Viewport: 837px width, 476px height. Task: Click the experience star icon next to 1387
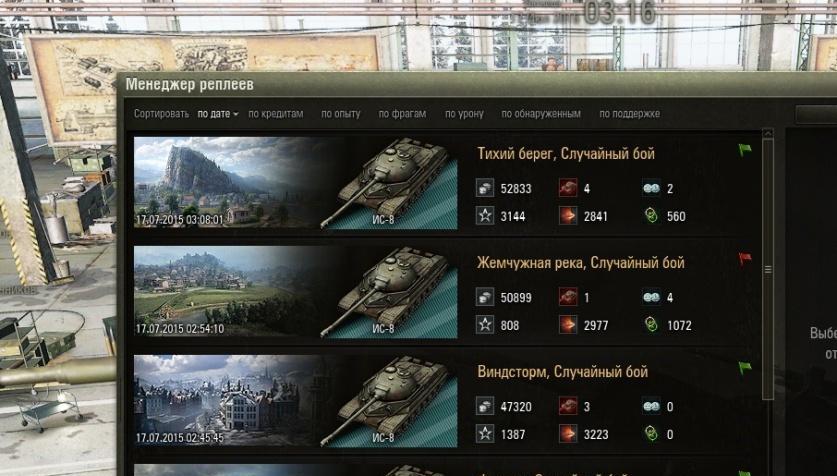pos(485,434)
